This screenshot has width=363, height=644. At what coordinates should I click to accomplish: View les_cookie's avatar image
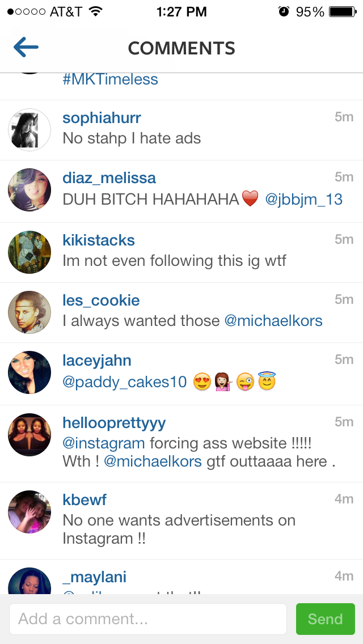click(29, 312)
